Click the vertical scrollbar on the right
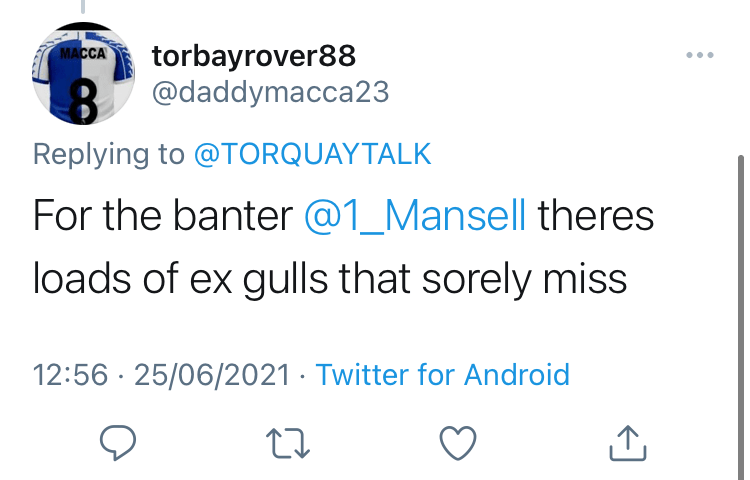 pos(741,300)
